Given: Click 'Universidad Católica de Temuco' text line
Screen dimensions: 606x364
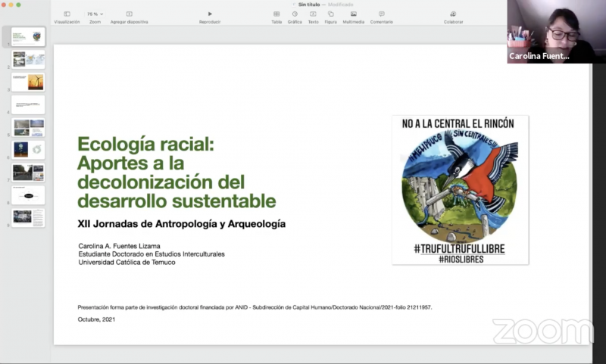Looking at the screenshot, I should coord(127,262).
